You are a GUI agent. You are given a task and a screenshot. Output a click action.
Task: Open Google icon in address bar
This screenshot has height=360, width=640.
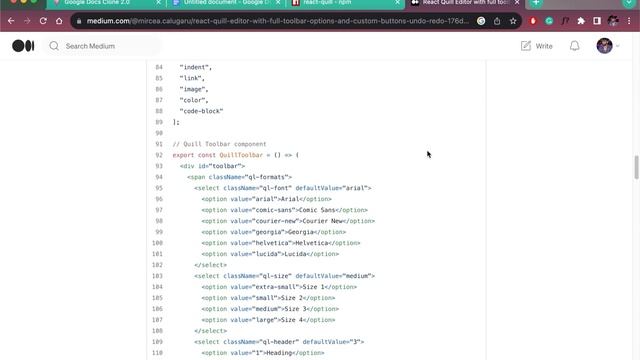tap(481, 21)
